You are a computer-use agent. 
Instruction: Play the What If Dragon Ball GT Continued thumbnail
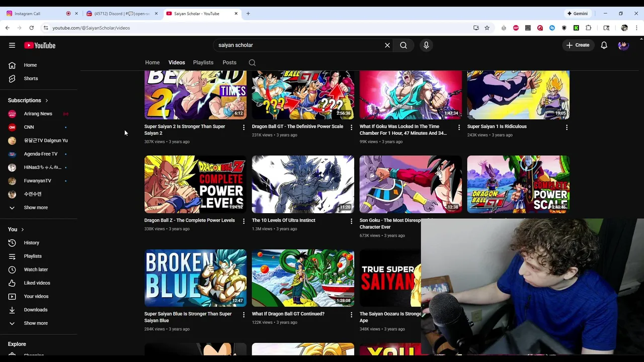[303, 278]
